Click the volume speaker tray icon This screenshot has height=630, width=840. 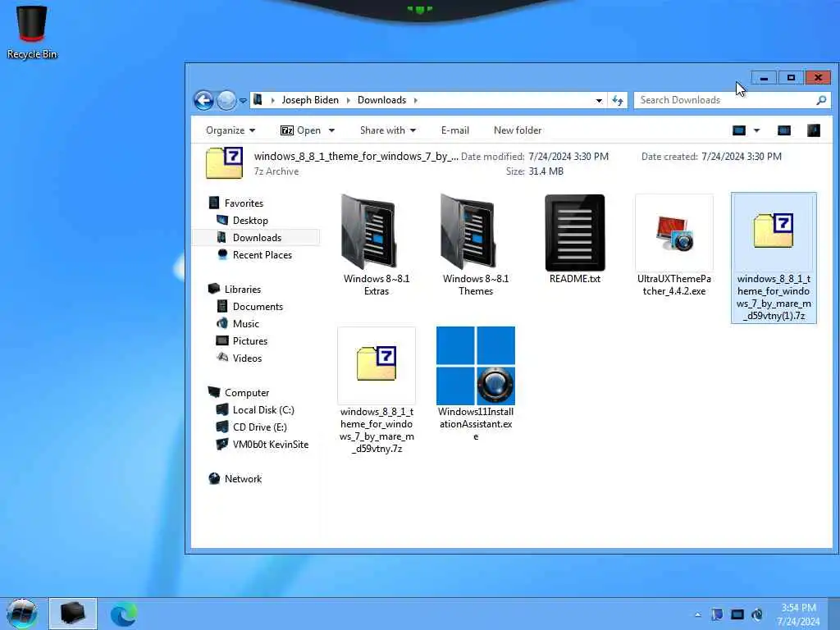click(x=757, y=614)
